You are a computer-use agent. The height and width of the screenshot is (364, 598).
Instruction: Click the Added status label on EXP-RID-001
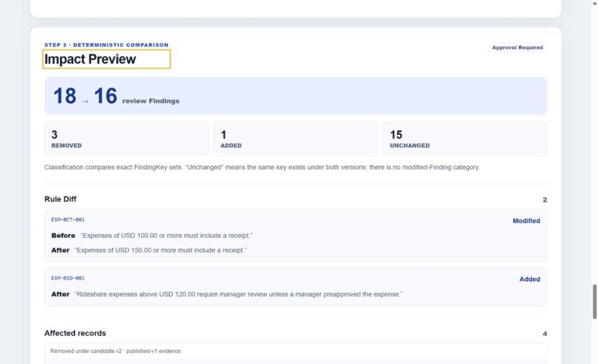[x=529, y=279]
